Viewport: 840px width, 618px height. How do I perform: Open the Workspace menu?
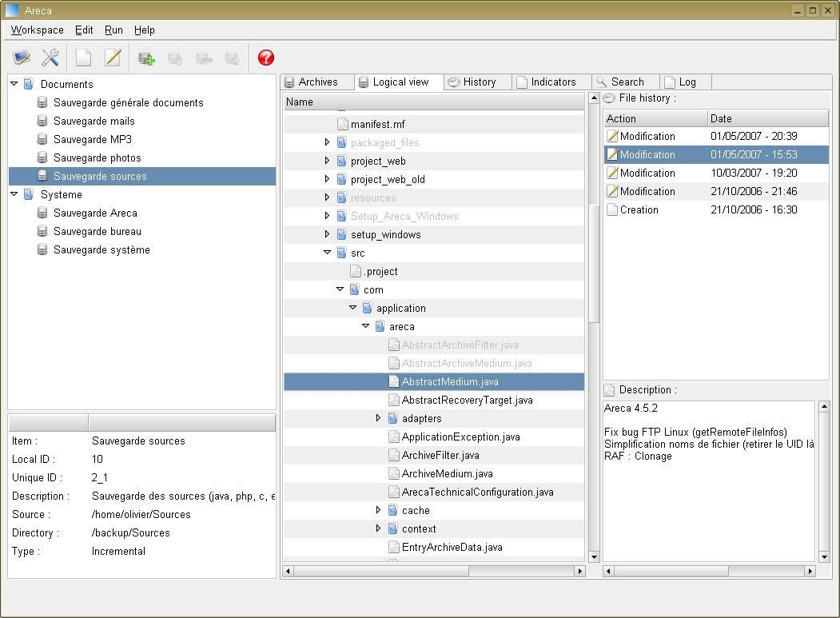(37, 30)
